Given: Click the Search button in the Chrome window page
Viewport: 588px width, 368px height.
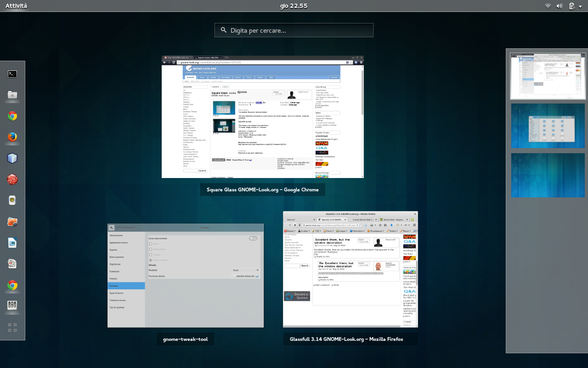Looking at the screenshot, I should pos(202,171).
